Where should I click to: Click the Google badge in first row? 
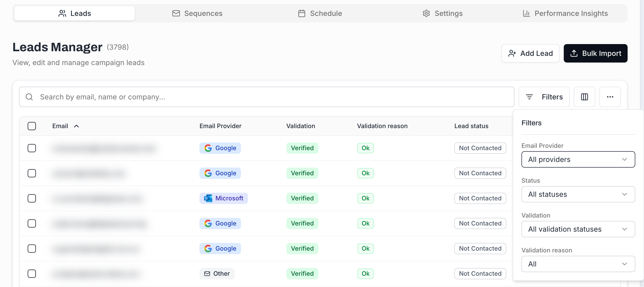coord(220,148)
